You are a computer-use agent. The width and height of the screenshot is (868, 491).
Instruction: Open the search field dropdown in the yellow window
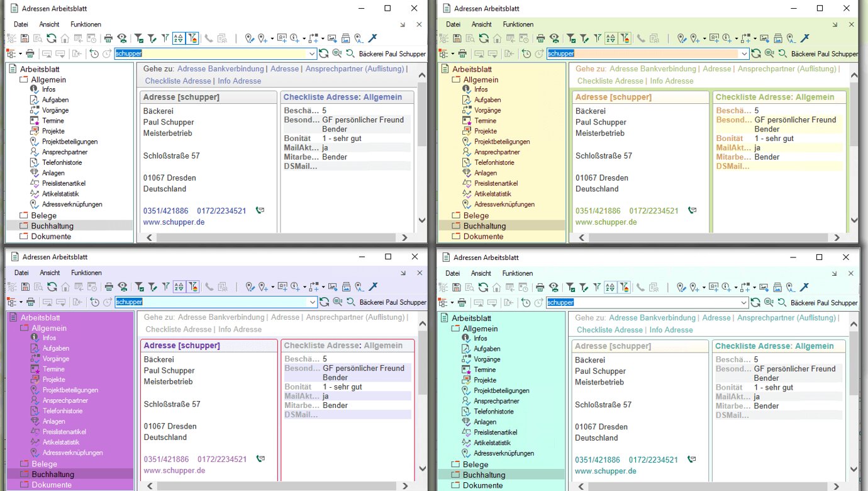[744, 54]
